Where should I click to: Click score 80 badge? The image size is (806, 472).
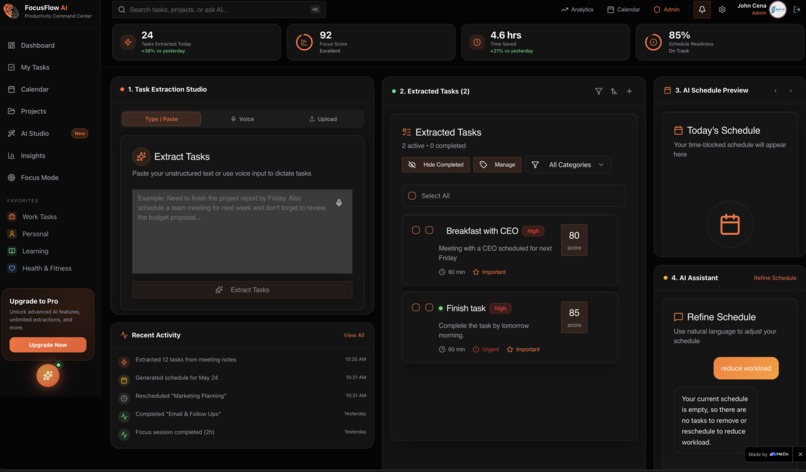tap(574, 240)
